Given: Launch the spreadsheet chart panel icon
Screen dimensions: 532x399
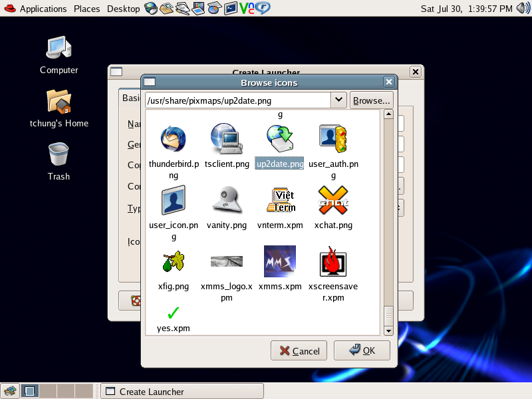Looking at the screenshot, I should click(214, 8).
